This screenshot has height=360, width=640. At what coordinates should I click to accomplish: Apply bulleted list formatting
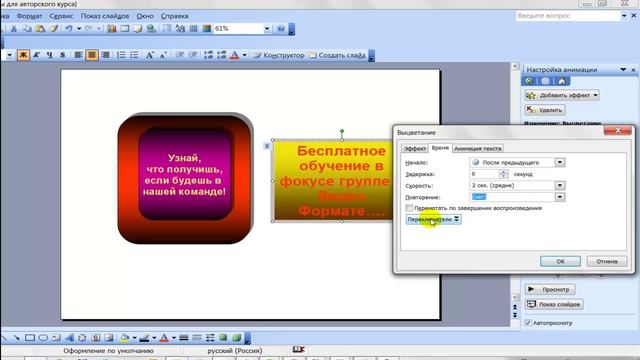[x=134, y=55]
